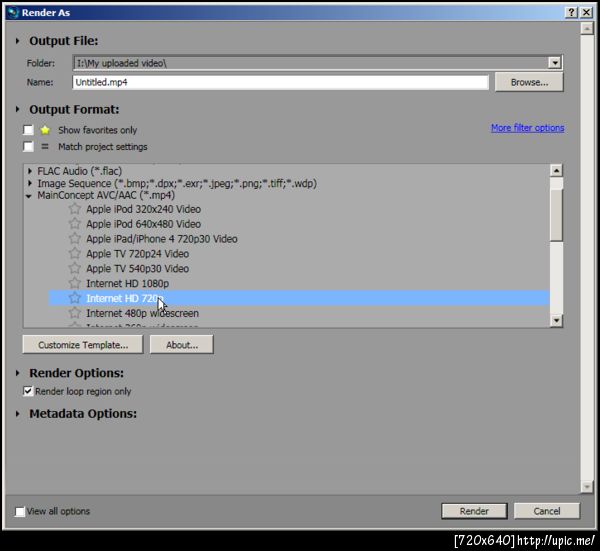Select Apple TV 720p24 Video template
The height and width of the screenshot is (551, 600).
coord(137,254)
